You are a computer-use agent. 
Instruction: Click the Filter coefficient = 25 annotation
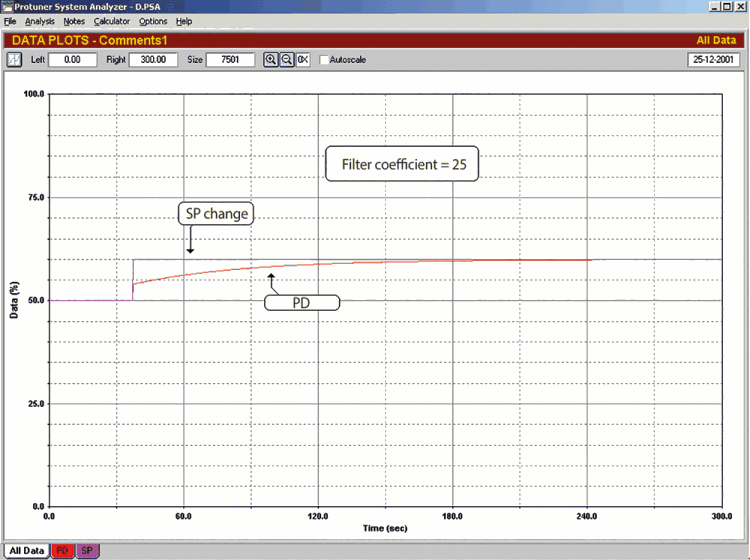(x=404, y=164)
